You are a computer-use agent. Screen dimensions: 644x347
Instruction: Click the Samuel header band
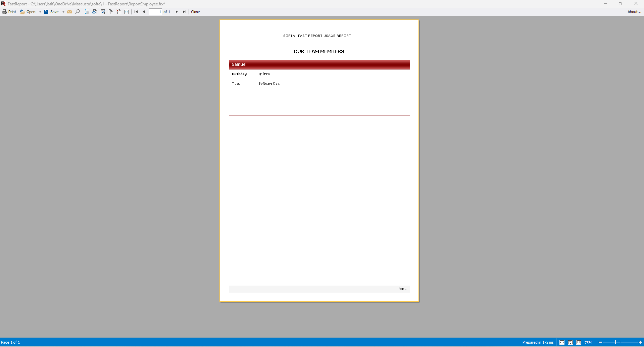(319, 64)
